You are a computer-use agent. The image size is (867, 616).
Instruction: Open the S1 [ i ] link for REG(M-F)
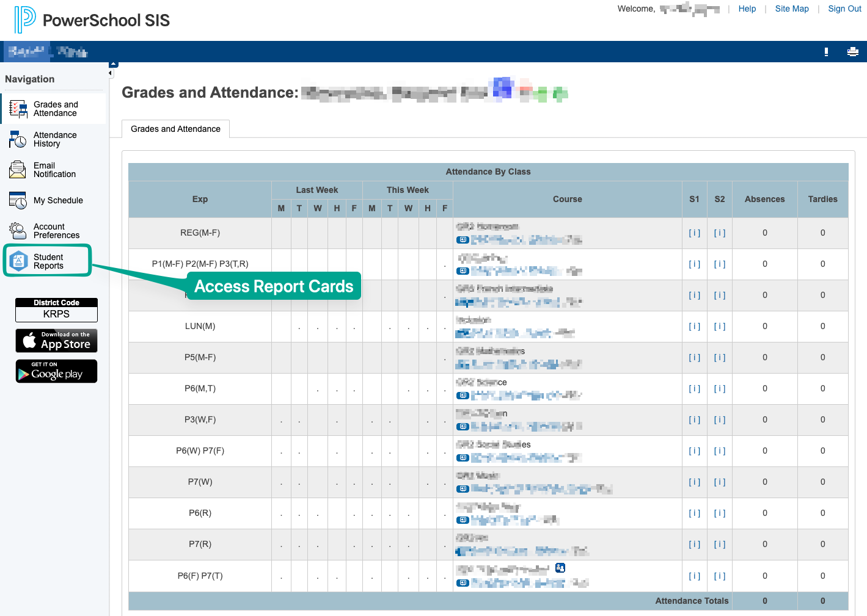click(694, 233)
